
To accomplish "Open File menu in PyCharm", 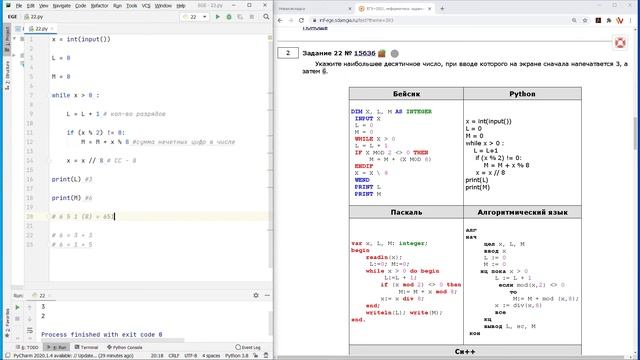I will pos(19,6).
